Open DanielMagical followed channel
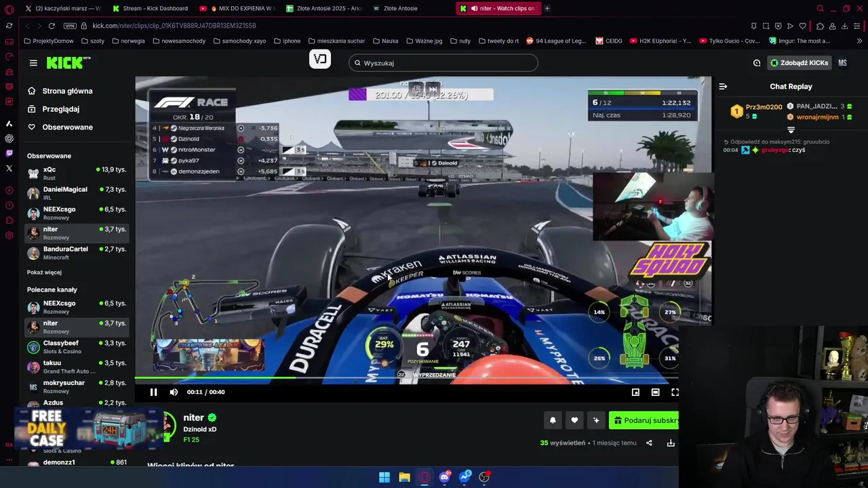Screen dimensions: 868x488 [77, 193]
